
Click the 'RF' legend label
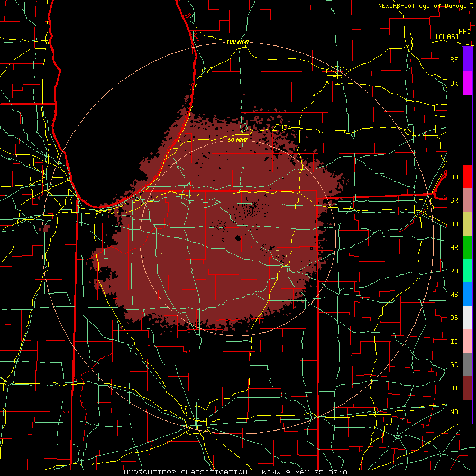tap(454, 59)
